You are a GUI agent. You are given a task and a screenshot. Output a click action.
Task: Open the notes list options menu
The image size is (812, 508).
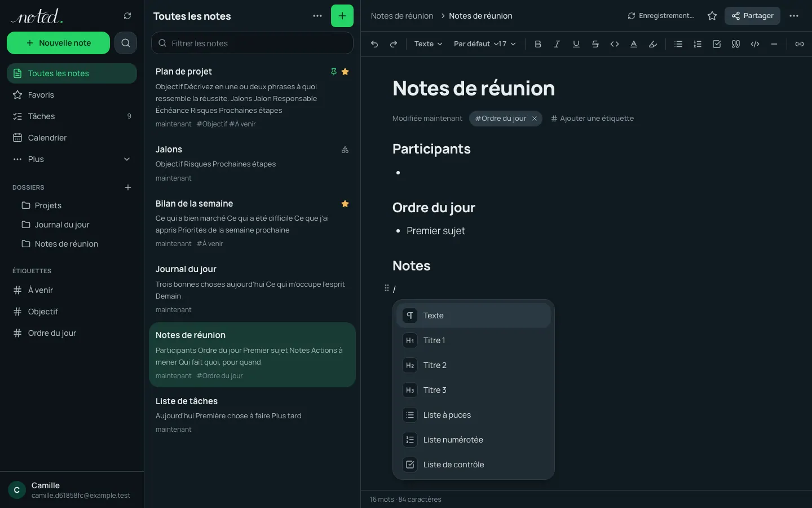pos(317,16)
